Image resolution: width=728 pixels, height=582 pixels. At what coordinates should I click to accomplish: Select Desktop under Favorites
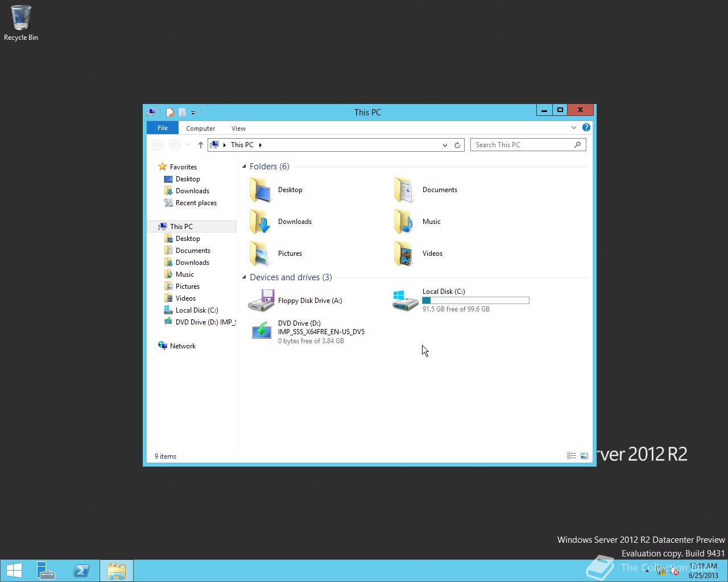coord(182,178)
